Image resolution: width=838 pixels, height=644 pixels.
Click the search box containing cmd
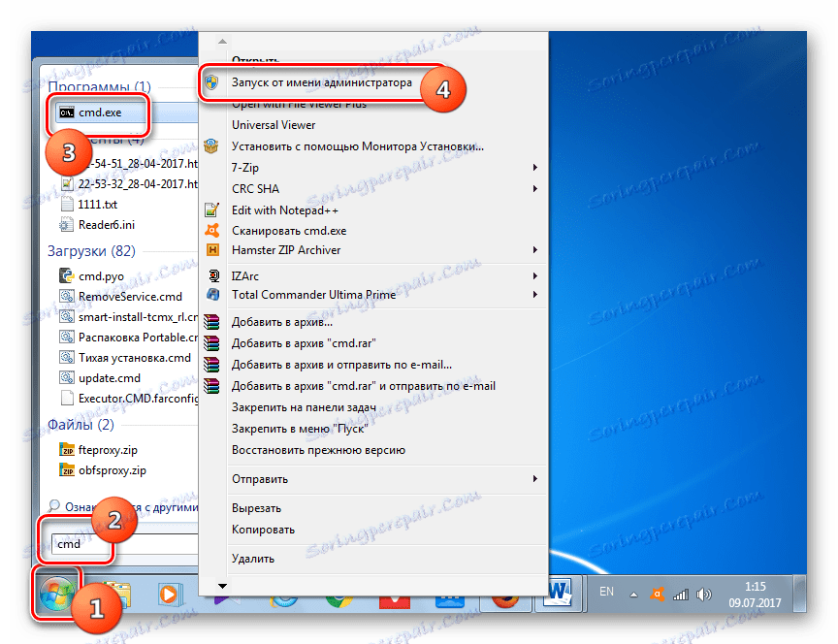pos(124,544)
